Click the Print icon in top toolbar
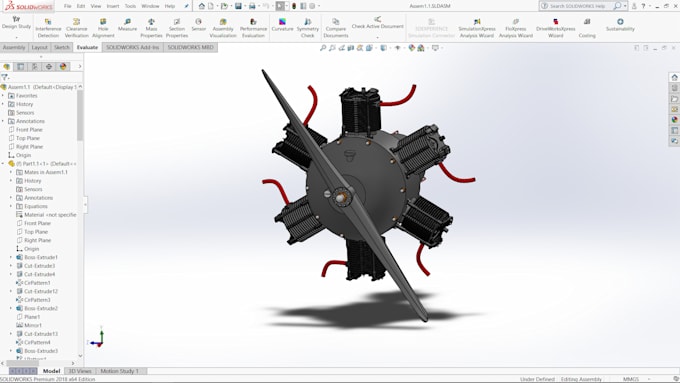 tap(252, 6)
